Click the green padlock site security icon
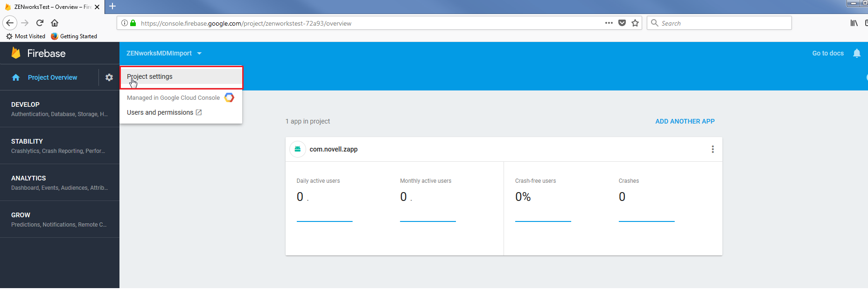868x290 pixels. pos(133,23)
